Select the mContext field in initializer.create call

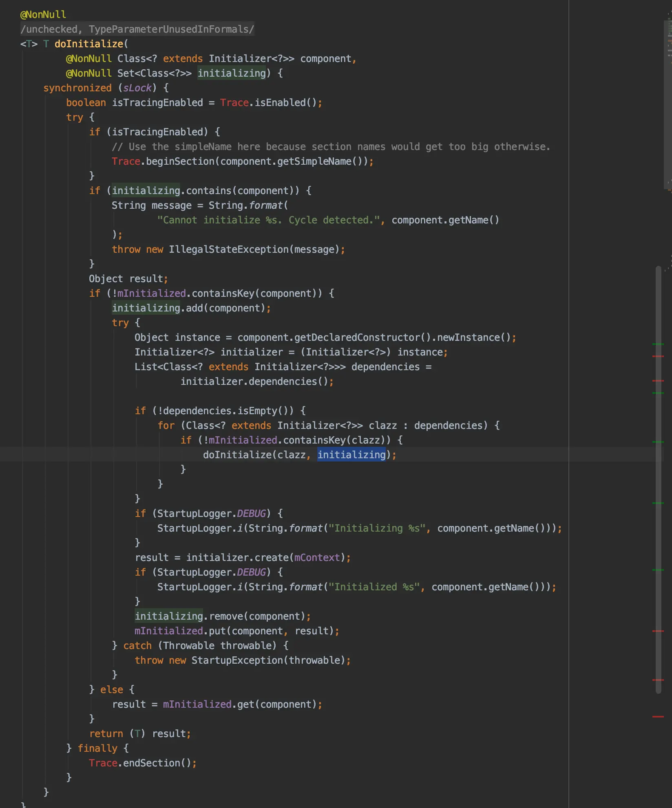(x=317, y=557)
